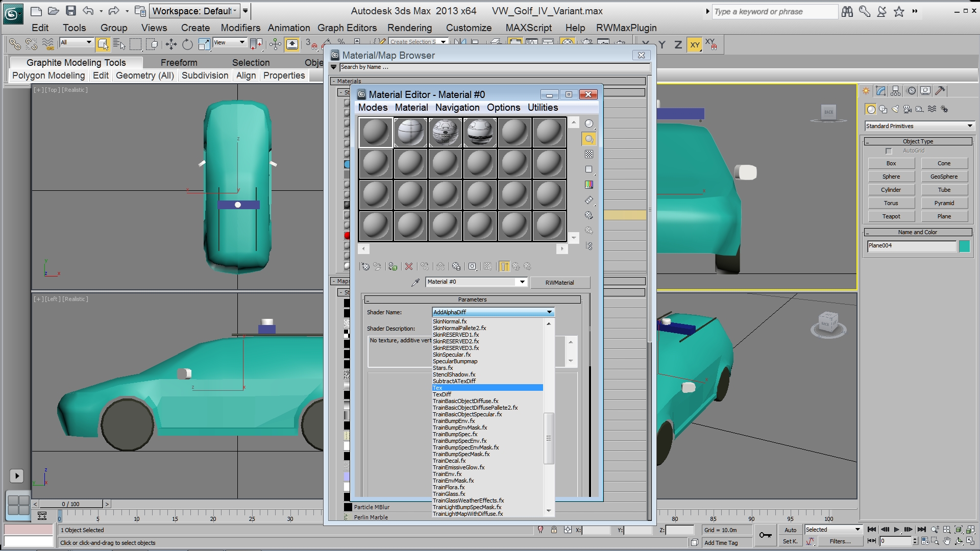Viewport: 980px width, 551px height.
Task: Open the Navigation menu in Material Editor
Action: point(457,108)
